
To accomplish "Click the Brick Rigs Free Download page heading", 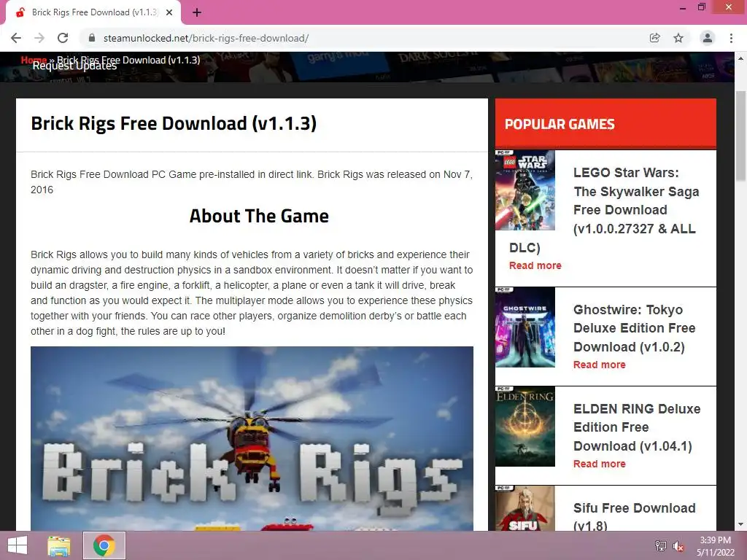I will coord(174,123).
